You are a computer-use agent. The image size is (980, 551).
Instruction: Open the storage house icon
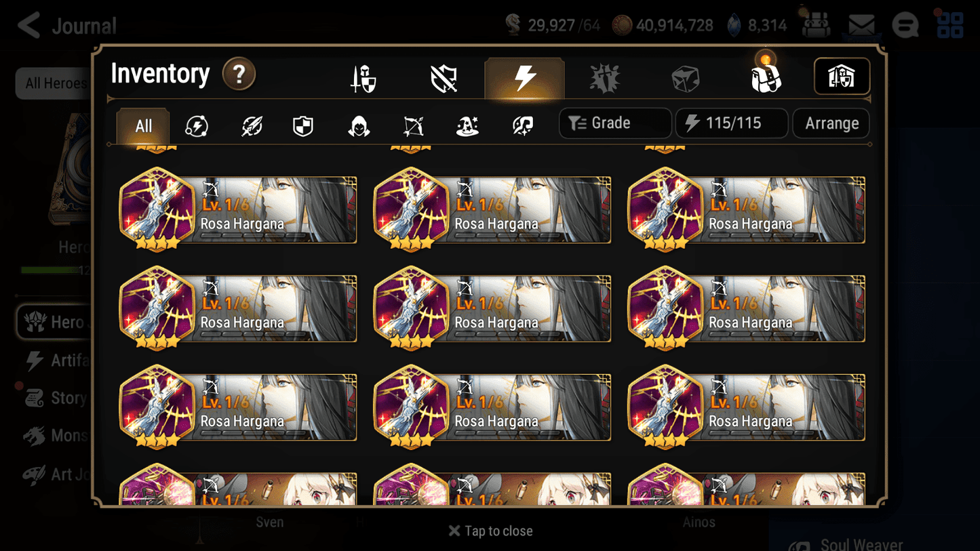point(842,77)
